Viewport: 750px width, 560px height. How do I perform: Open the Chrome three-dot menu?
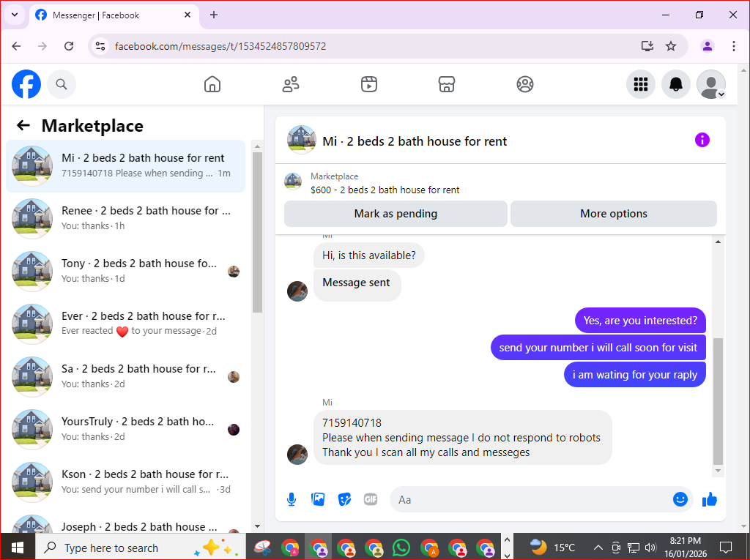click(x=734, y=46)
